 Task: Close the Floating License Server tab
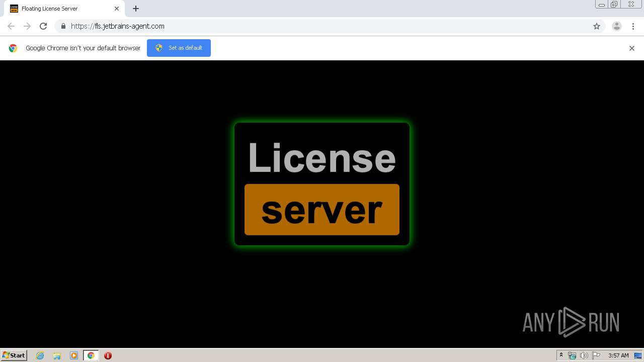point(117,9)
